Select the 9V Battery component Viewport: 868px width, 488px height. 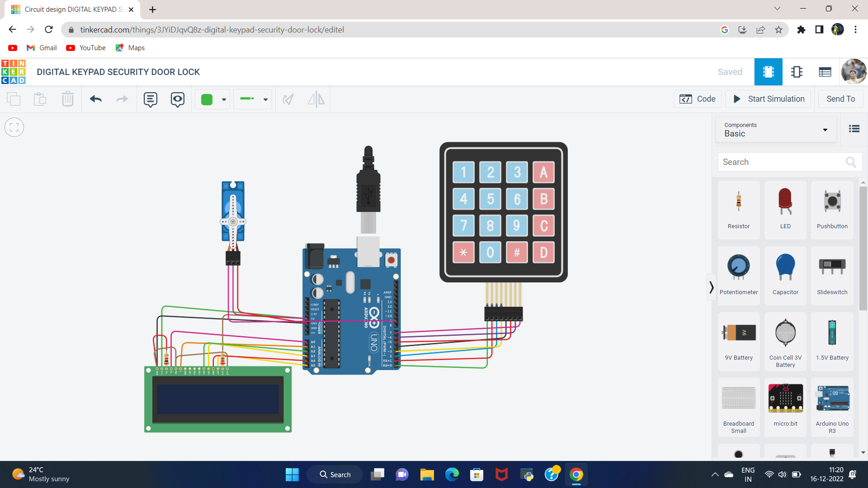pos(739,341)
